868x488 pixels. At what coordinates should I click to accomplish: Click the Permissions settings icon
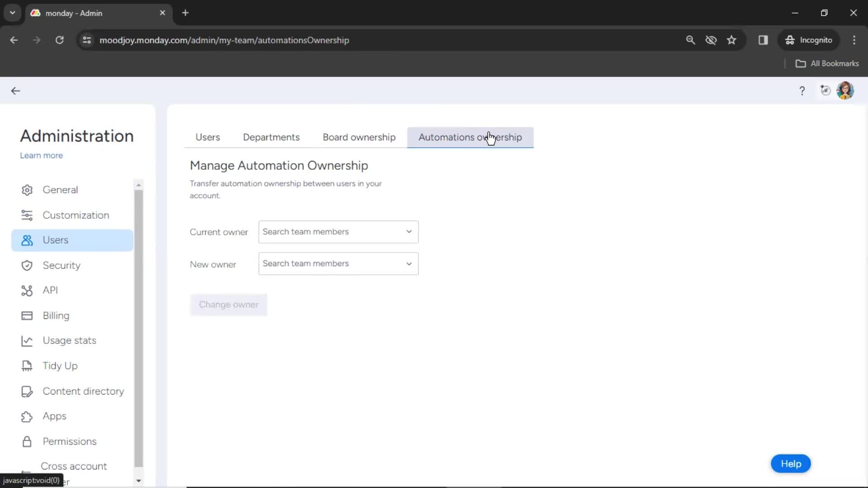pos(27,441)
